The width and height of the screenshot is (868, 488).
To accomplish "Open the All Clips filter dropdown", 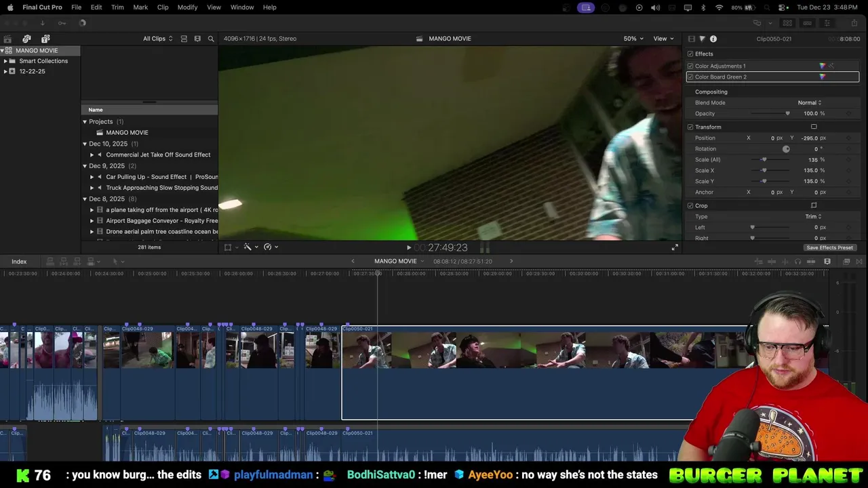I will pos(157,39).
